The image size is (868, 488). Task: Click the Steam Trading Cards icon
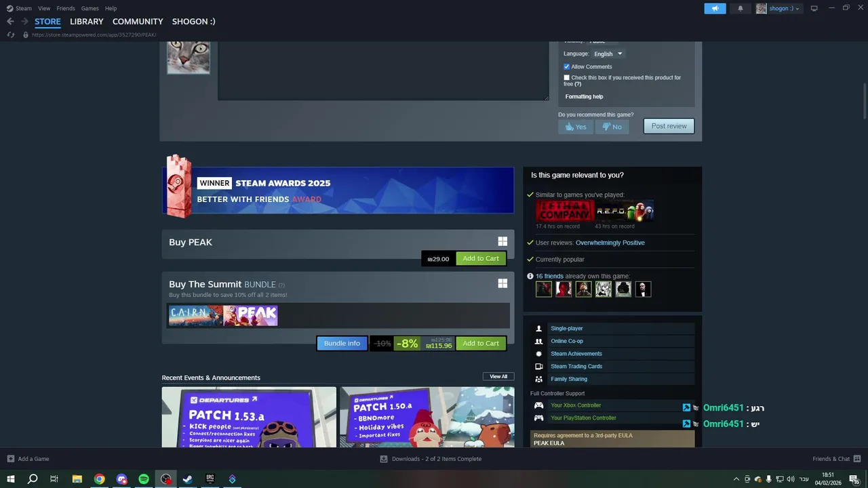[538, 367]
